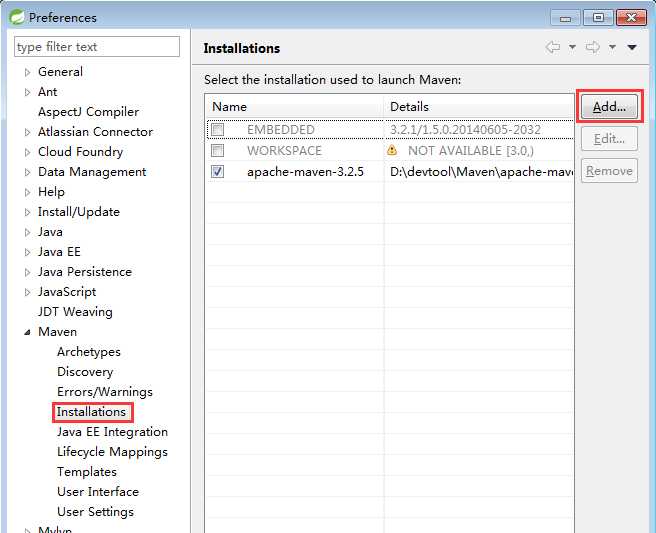
Task: Select User Interface under Maven
Action: tap(98, 492)
